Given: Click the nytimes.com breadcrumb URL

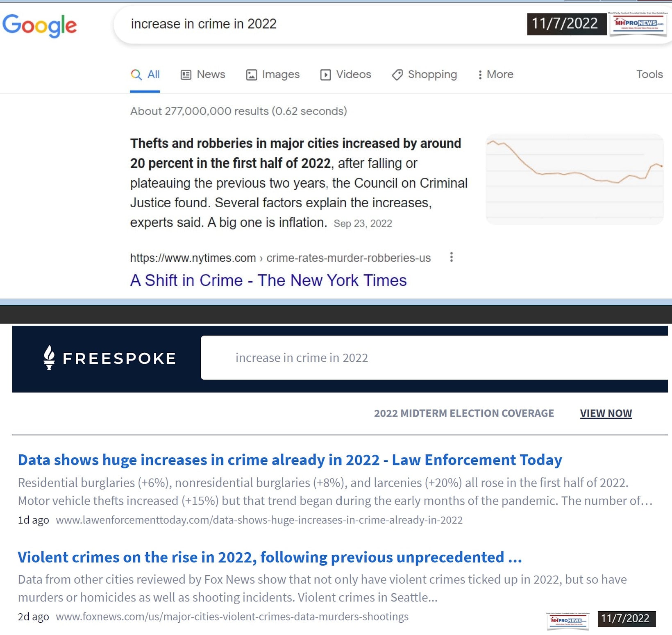Looking at the screenshot, I should point(280,258).
